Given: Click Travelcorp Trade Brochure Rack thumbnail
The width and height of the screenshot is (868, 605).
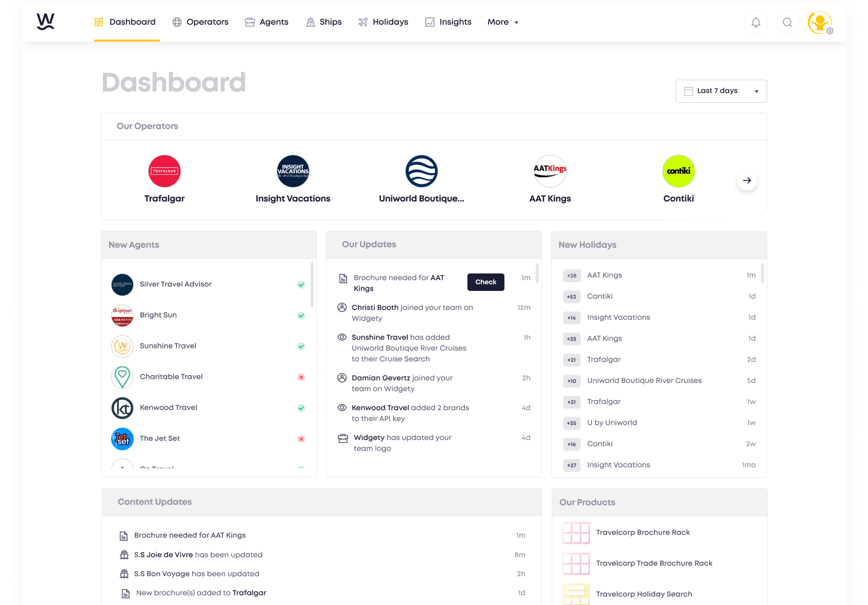Looking at the screenshot, I should coord(576,563).
